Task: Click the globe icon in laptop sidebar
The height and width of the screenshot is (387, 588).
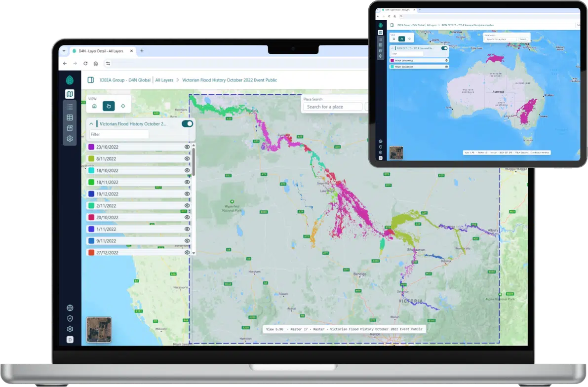Action: point(70,308)
